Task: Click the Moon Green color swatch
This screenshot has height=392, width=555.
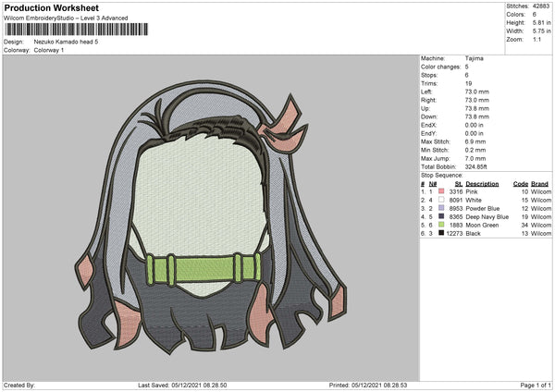Action: point(441,225)
